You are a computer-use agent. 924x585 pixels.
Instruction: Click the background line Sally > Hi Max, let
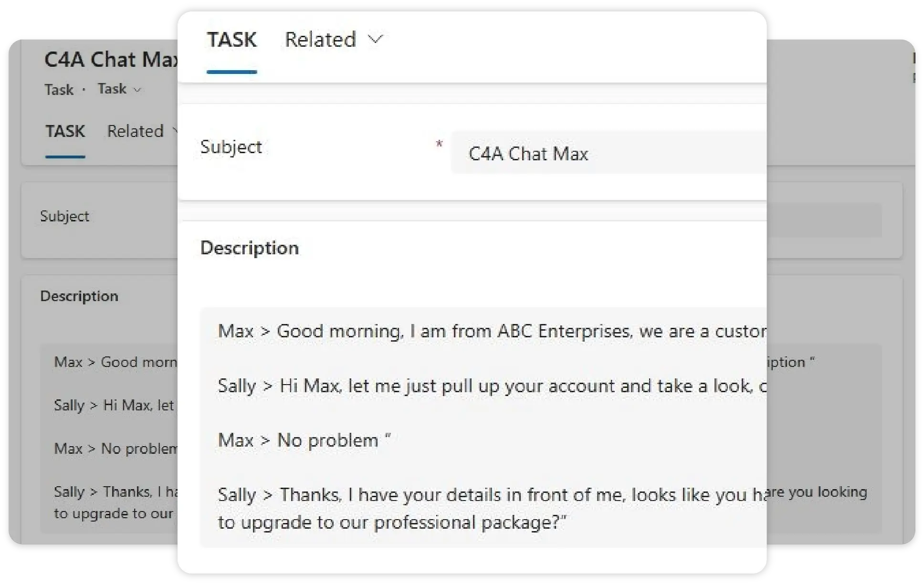(x=114, y=406)
